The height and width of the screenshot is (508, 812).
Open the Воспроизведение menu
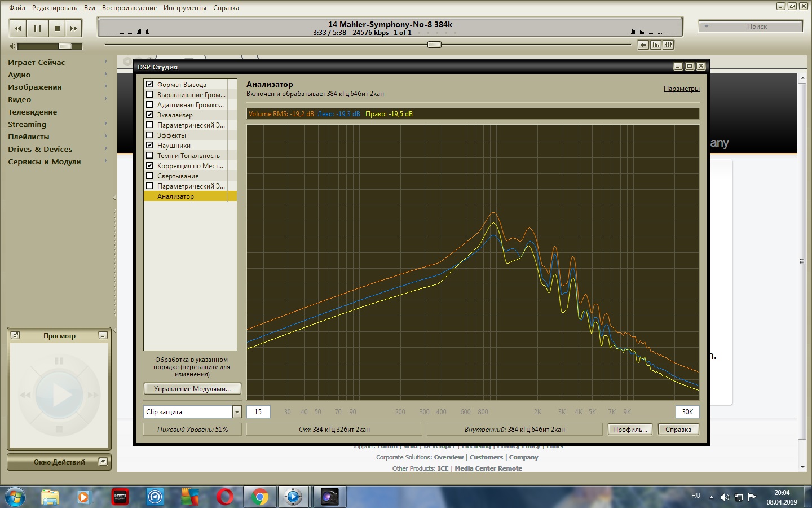click(x=129, y=8)
